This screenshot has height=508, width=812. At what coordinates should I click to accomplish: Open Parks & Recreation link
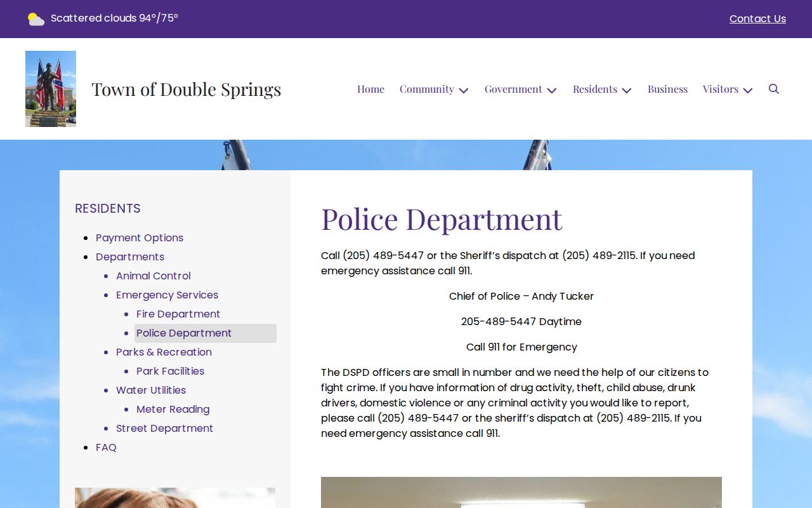[x=164, y=352]
